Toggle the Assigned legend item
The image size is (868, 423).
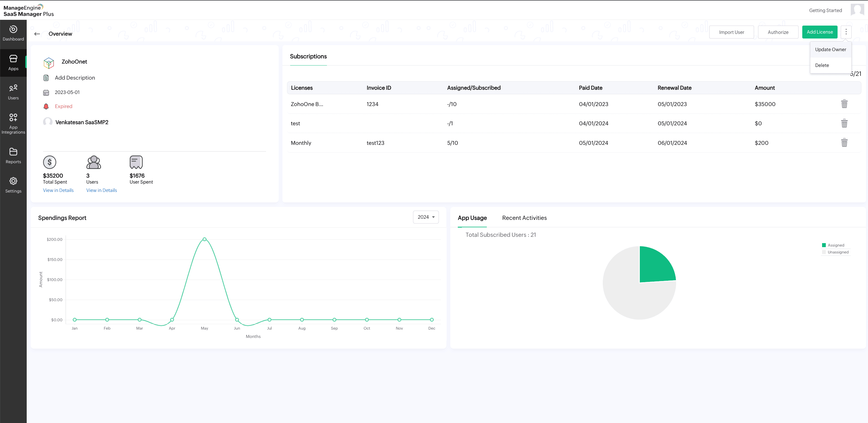(835, 245)
